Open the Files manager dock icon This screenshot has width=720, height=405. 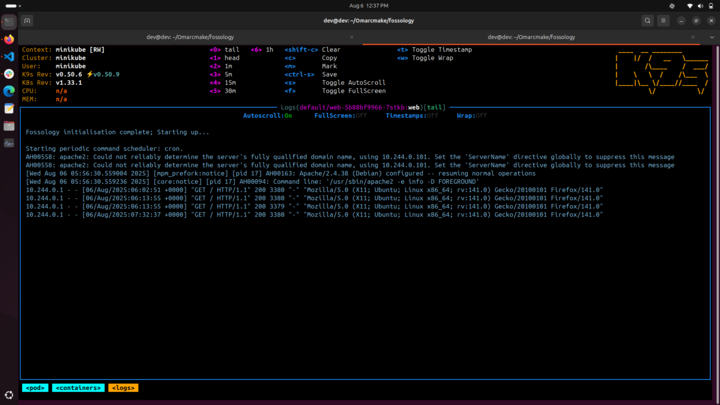pos(9,126)
